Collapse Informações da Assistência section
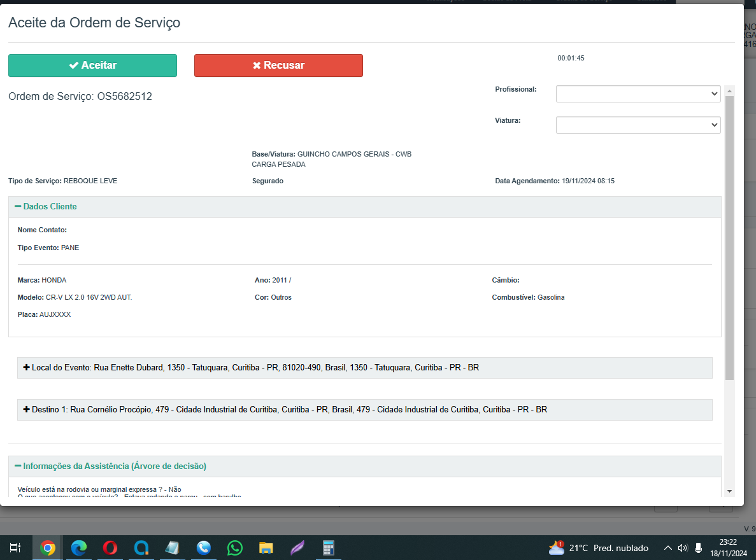This screenshot has width=756, height=560. (x=110, y=466)
